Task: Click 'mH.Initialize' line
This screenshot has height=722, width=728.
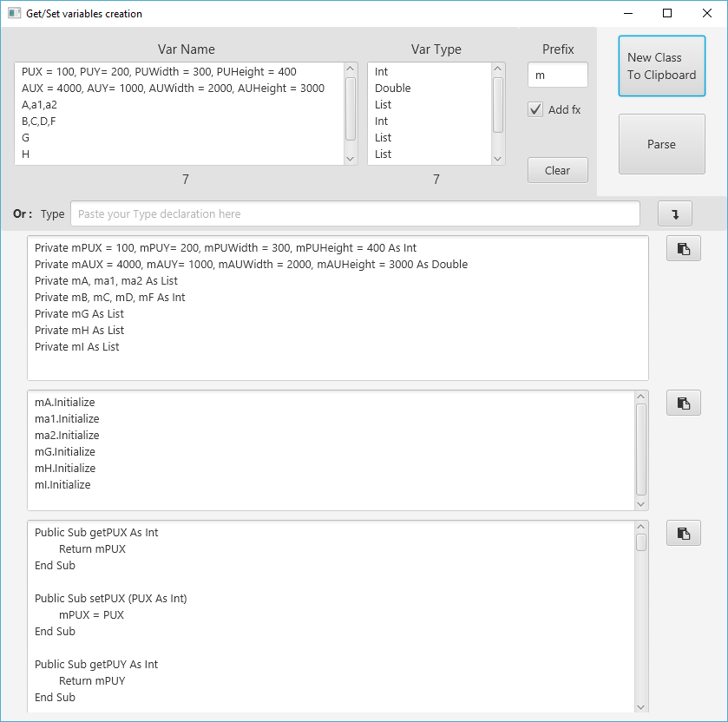Action: pyautogui.click(x=65, y=468)
